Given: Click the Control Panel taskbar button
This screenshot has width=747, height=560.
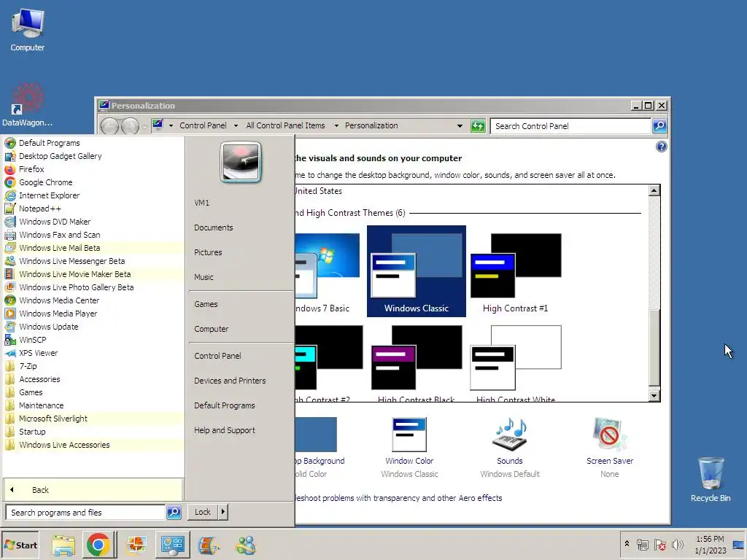Looking at the screenshot, I should [x=172, y=545].
